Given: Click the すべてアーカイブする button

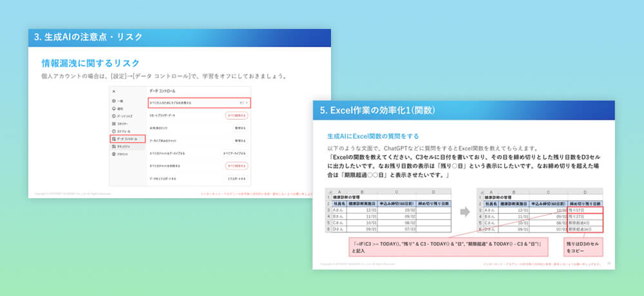Looking at the screenshot, I should pyautogui.click(x=234, y=153).
